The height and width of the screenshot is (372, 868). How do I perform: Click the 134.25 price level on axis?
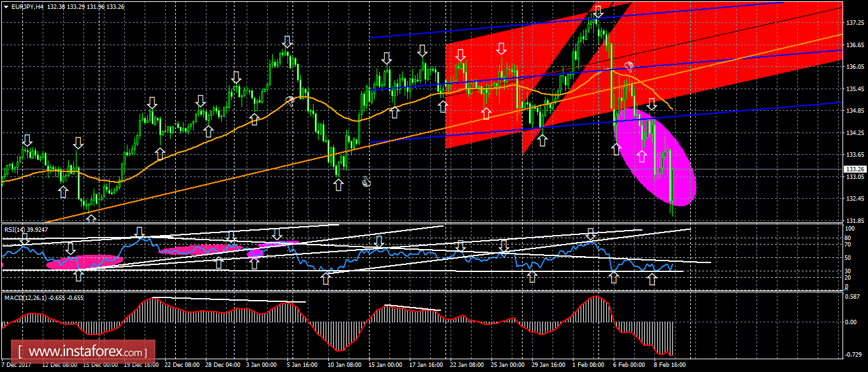(x=855, y=133)
